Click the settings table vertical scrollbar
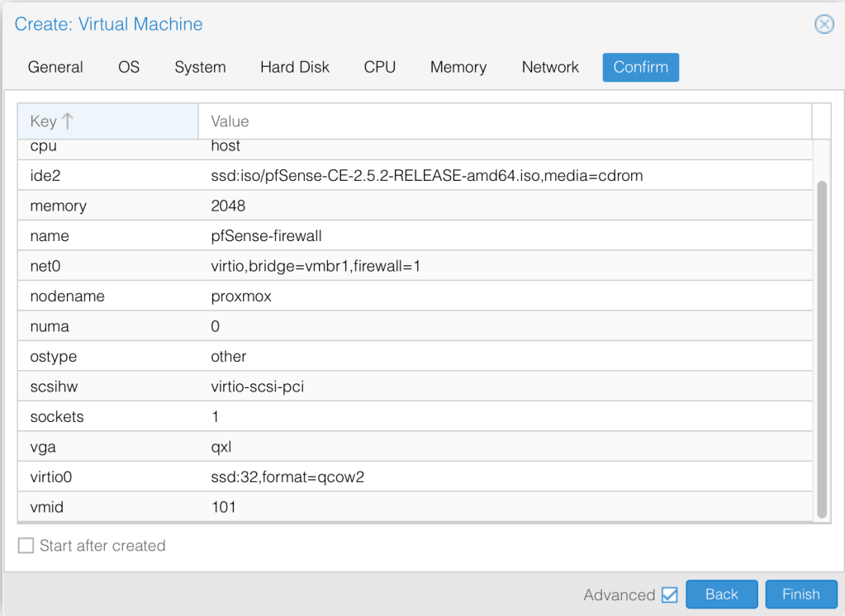This screenshot has width=845, height=616. click(x=821, y=347)
